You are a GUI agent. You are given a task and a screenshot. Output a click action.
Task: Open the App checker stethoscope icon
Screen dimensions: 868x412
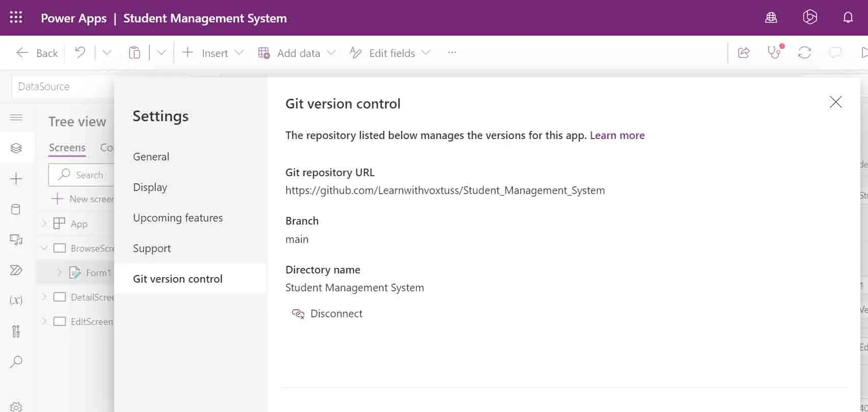click(775, 52)
